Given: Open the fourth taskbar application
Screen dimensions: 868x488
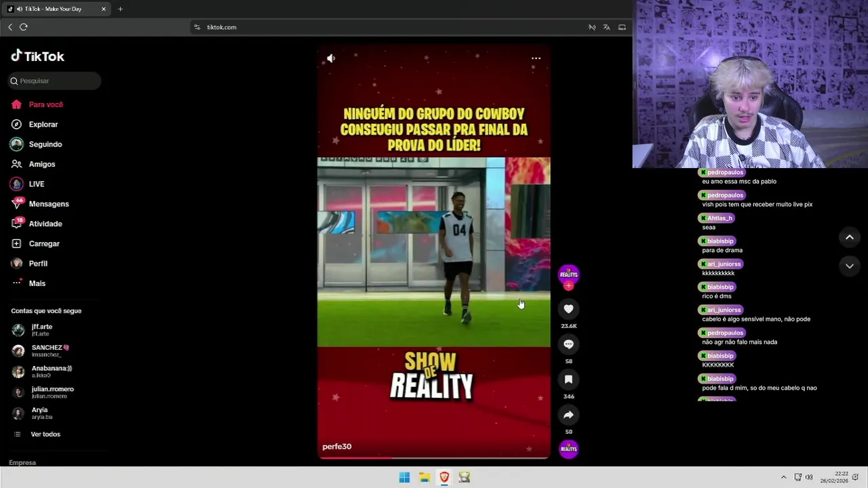Looking at the screenshot, I should pos(465,477).
